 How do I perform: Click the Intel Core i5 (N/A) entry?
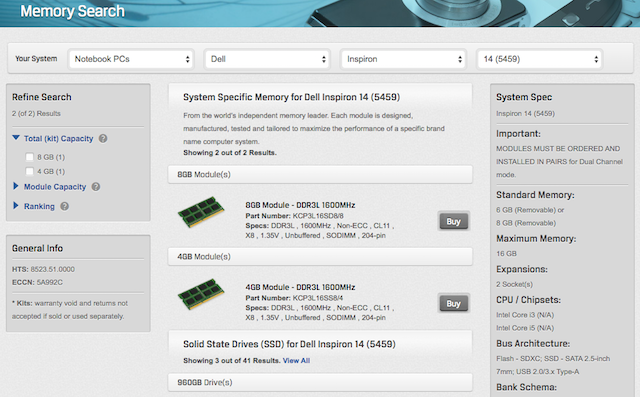(525, 328)
